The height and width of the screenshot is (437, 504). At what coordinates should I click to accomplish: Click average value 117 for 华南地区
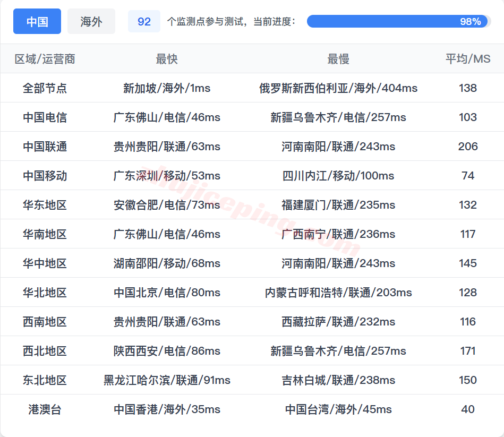coord(468,234)
